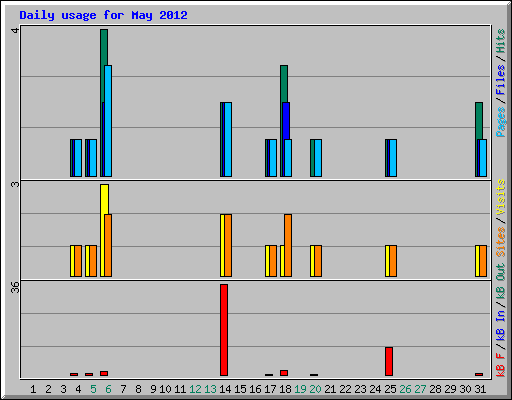Select day "22" on the x-axis
The image size is (512, 400).
[x=345, y=389]
